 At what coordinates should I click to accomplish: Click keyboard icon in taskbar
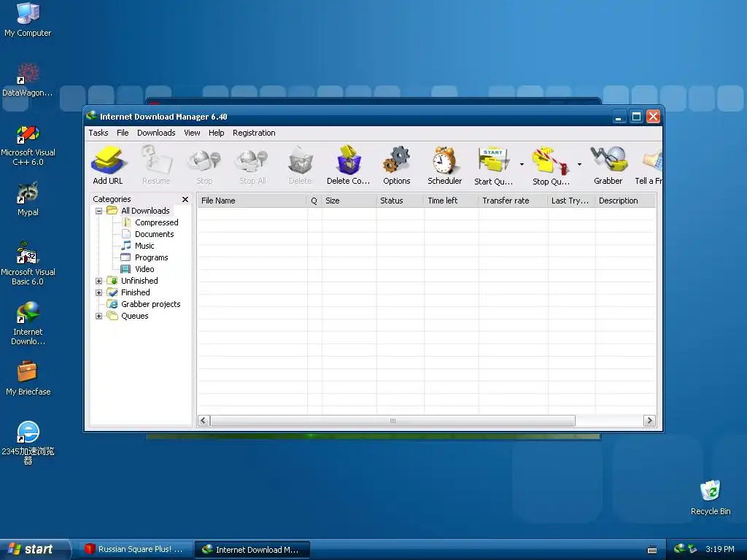coord(652,550)
